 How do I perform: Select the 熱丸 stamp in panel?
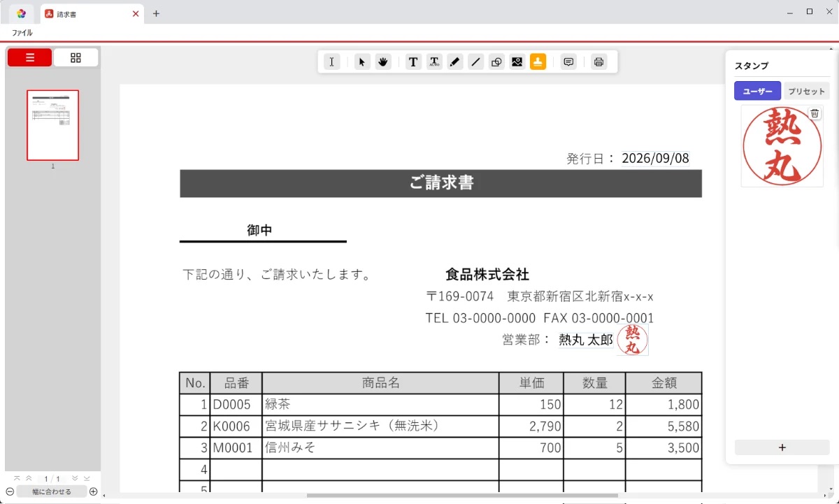[x=782, y=146]
